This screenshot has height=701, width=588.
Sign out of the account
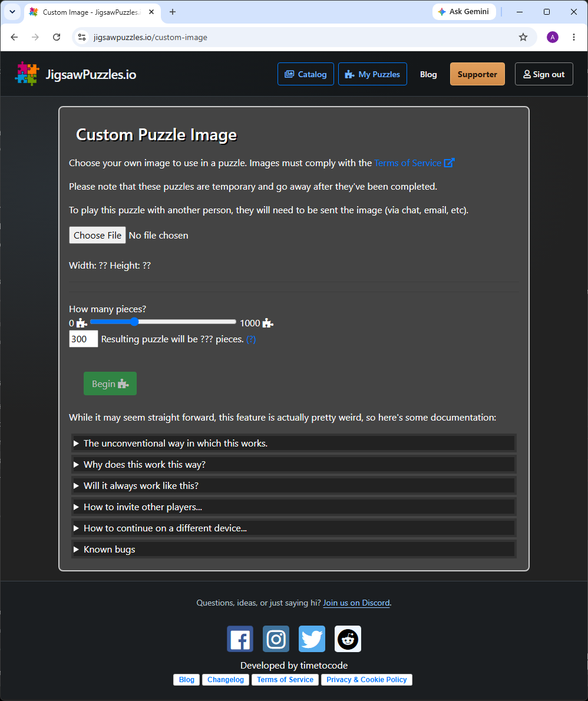(544, 74)
